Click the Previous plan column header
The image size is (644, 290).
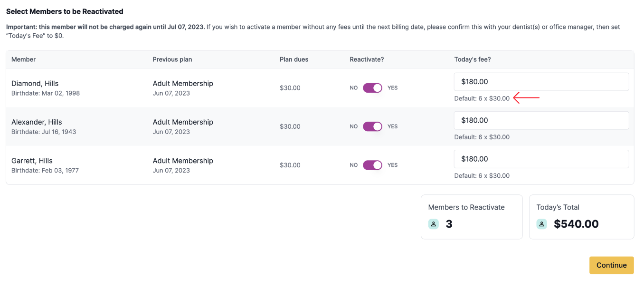[x=172, y=59]
